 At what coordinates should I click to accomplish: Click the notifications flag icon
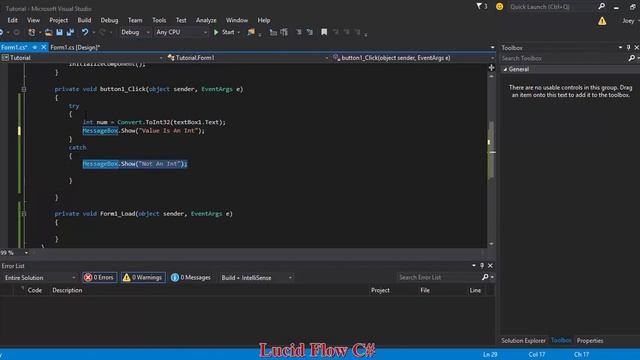(479, 7)
